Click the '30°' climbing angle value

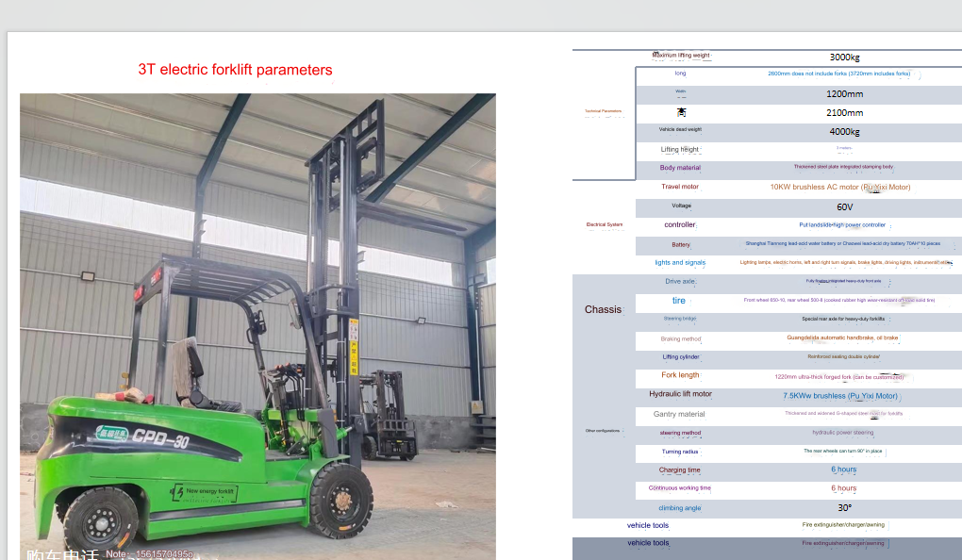pos(844,508)
